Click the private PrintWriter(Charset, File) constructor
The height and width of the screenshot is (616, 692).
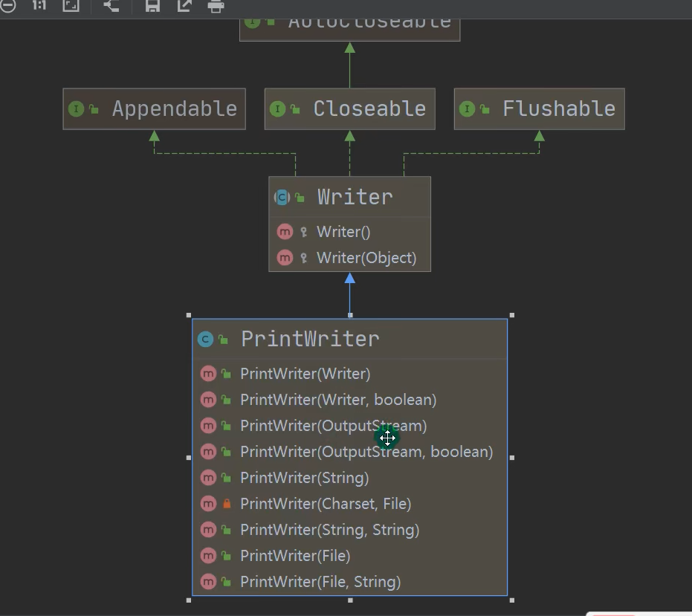point(325,504)
